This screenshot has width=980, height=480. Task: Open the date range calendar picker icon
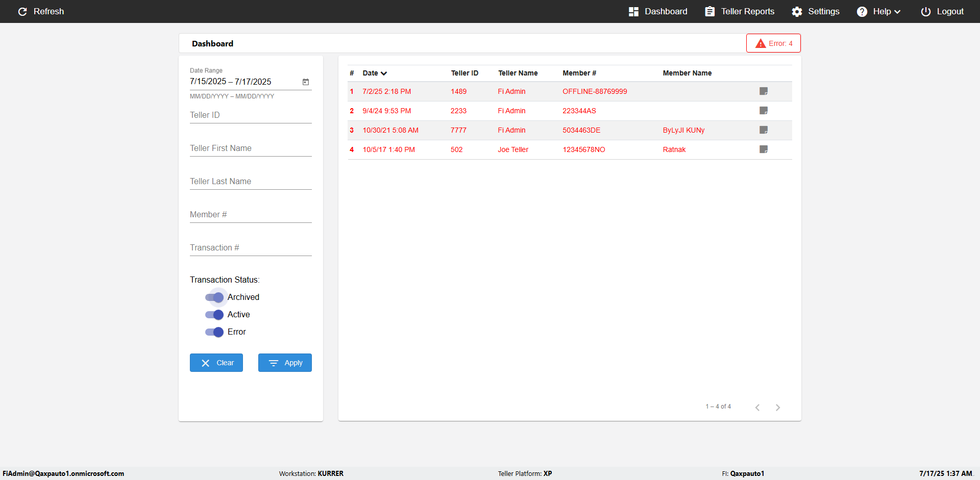pyautogui.click(x=306, y=82)
